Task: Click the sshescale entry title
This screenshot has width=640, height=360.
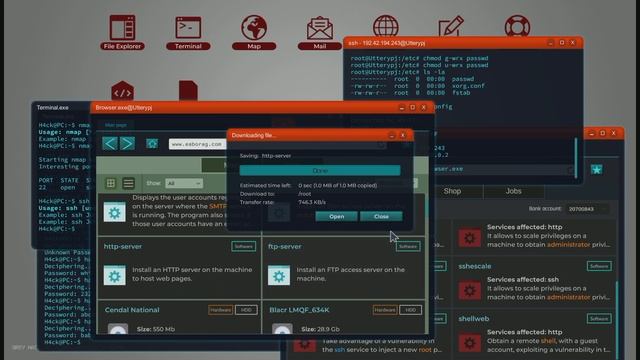Action: [x=475, y=266]
